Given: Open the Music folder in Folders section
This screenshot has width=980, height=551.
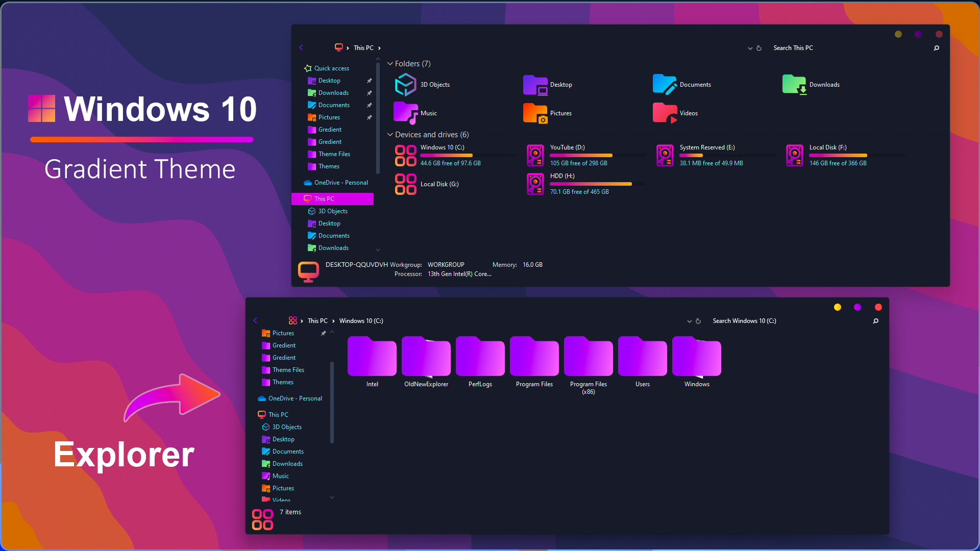Looking at the screenshot, I should pos(406,113).
